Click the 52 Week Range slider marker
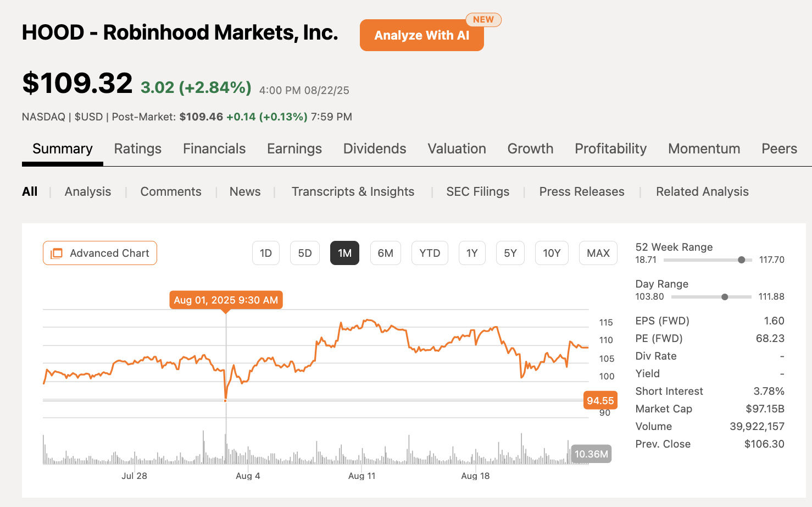Image resolution: width=812 pixels, height=507 pixels. tap(743, 260)
